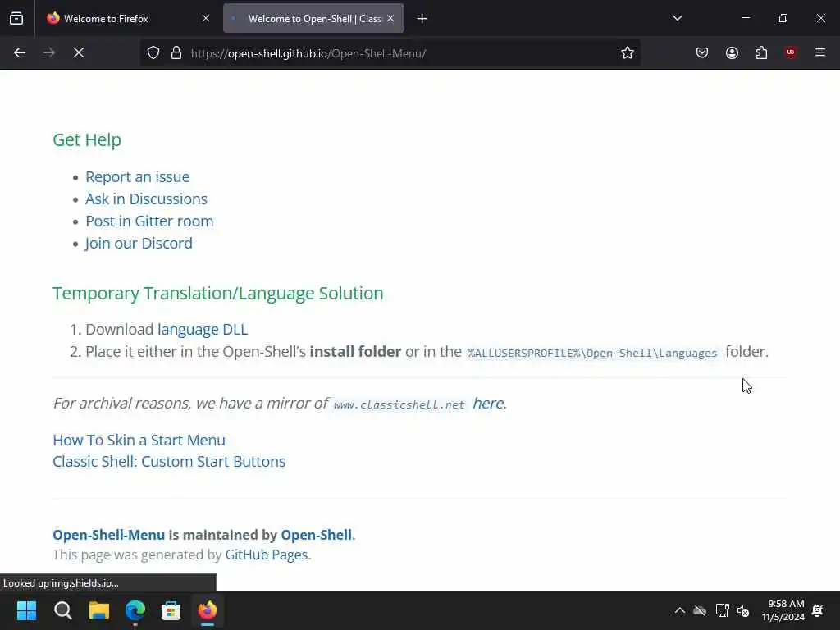The width and height of the screenshot is (840, 630).
Task: Go forward one page
Action: coord(49,52)
